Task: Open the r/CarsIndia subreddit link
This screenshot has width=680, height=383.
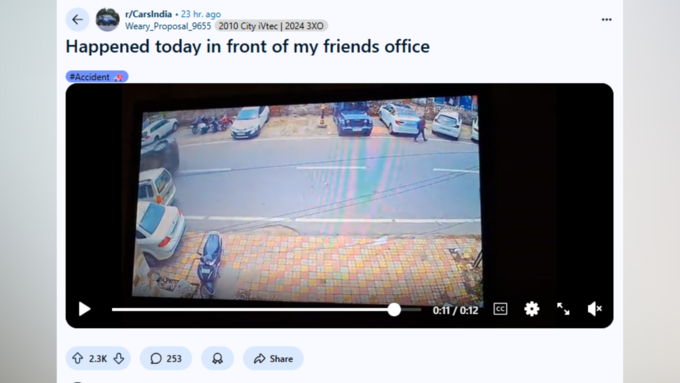Action: click(148, 14)
